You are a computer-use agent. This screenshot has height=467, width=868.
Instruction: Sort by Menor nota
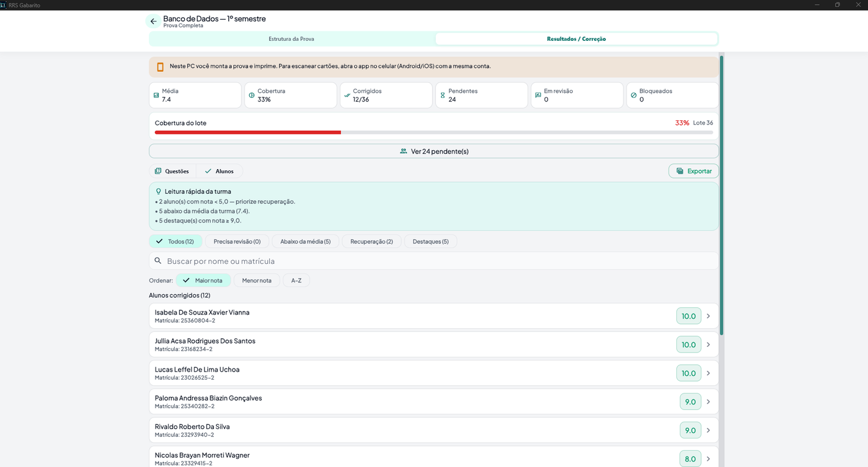257,281
